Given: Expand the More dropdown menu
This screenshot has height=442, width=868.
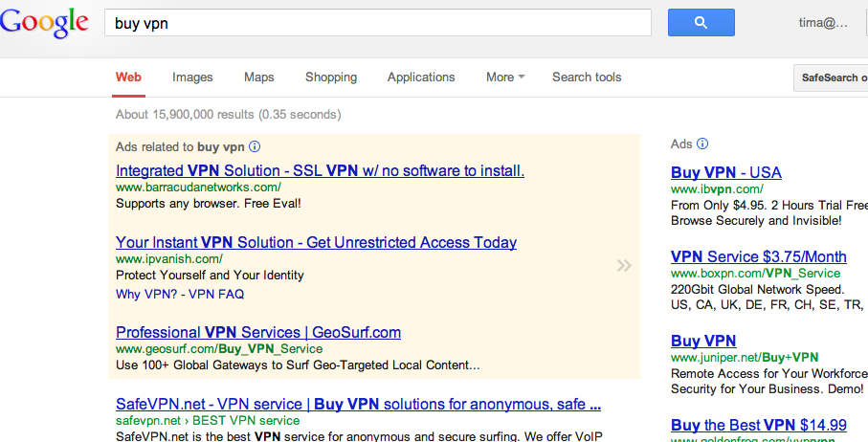Looking at the screenshot, I should [505, 77].
